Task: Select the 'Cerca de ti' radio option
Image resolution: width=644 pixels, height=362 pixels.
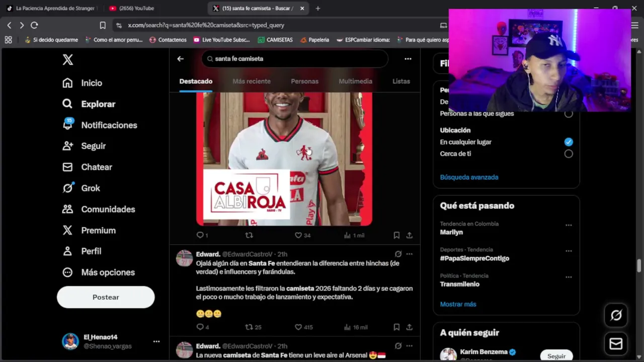Action: 569,154
